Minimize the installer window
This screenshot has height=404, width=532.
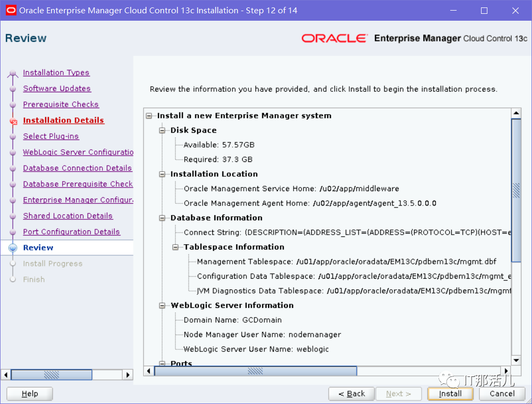(453, 11)
